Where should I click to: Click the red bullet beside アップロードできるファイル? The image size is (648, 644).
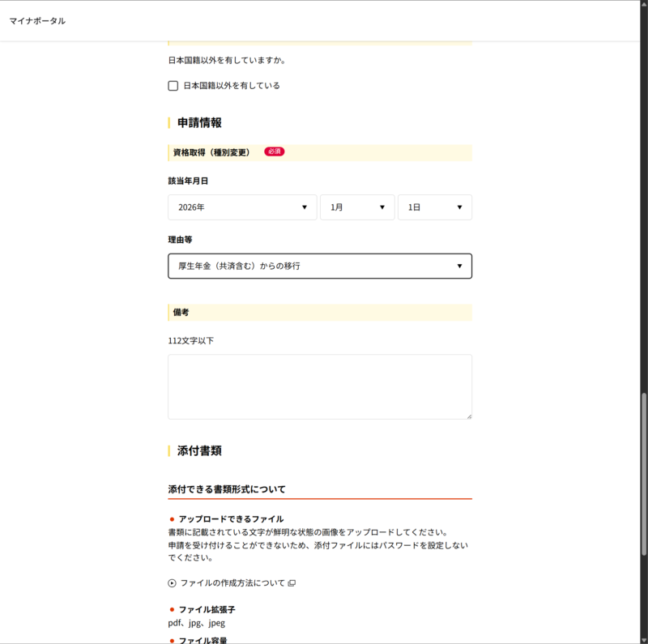pos(172,518)
